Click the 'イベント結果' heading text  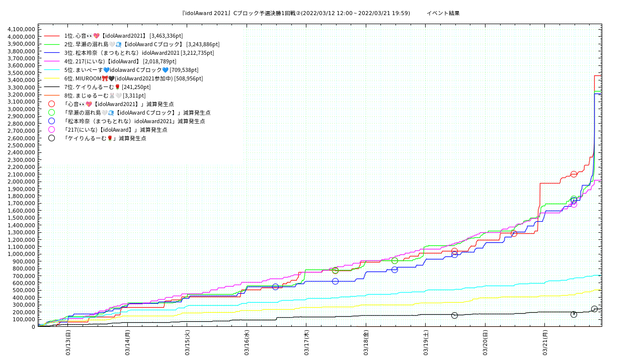tap(443, 13)
